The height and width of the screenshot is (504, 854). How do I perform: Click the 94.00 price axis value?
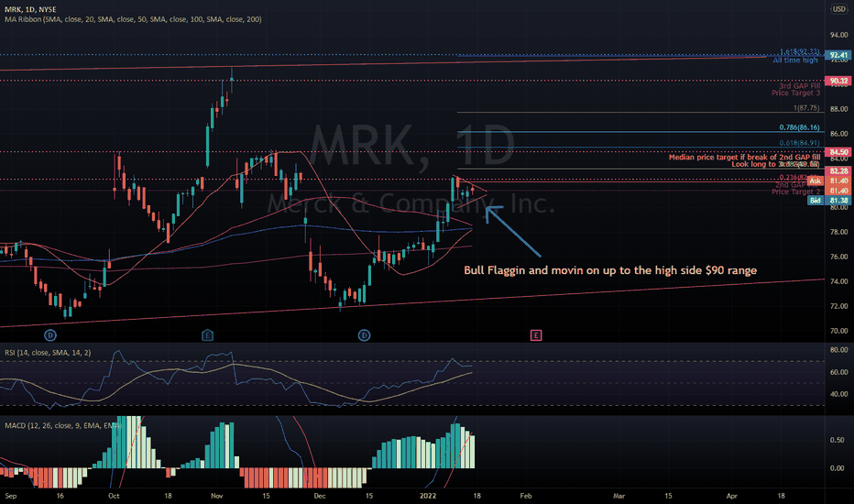click(x=838, y=35)
